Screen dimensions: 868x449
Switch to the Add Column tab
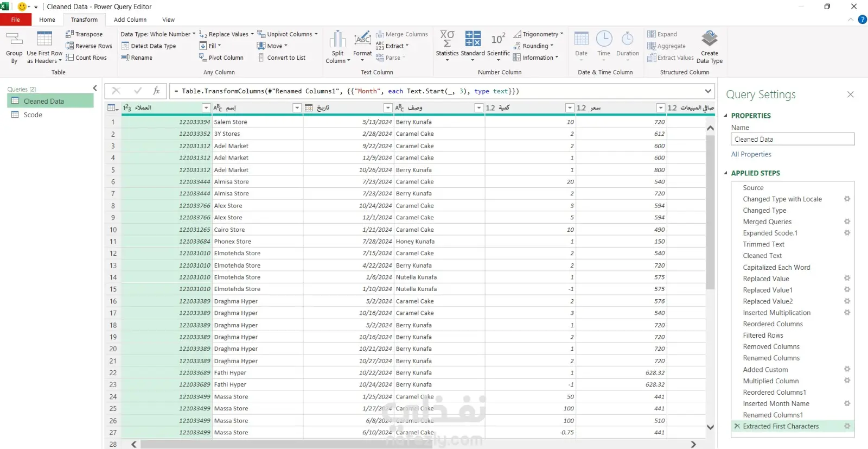(x=130, y=20)
